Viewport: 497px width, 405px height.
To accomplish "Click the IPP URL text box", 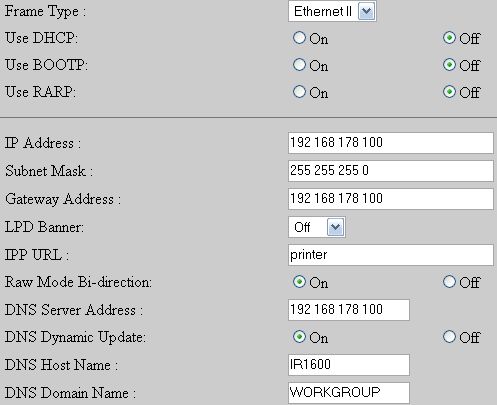I will [391, 255].
